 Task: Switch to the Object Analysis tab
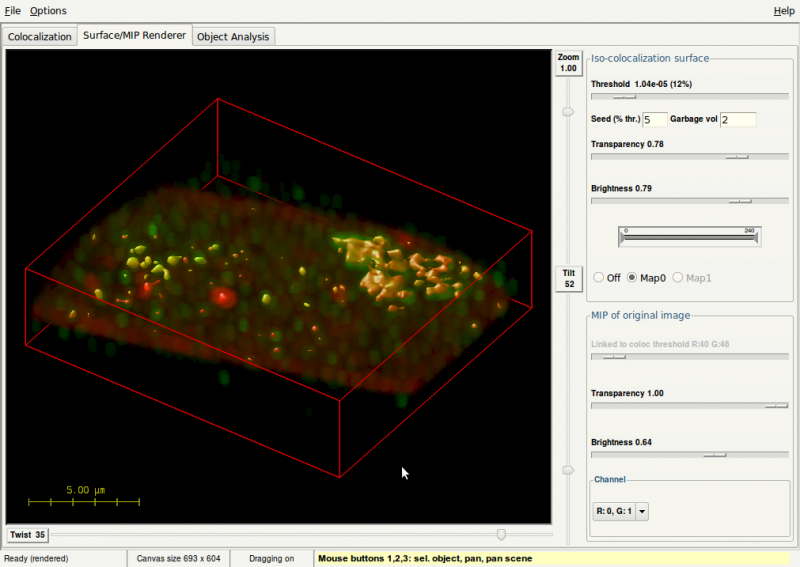point(233,37)
